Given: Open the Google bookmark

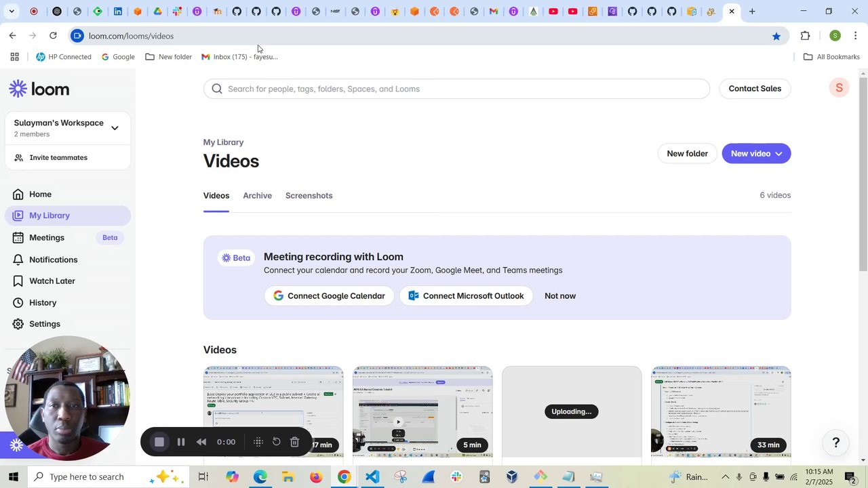Looking at the screenshot, I should (118, 57).
